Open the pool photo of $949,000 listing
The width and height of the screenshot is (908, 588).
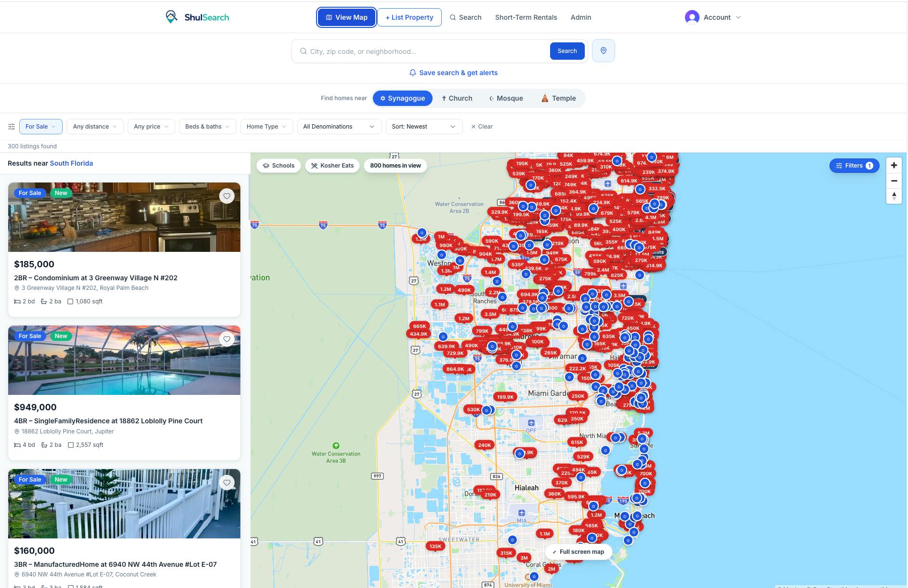pyautogui.click(x=124, y=360)
